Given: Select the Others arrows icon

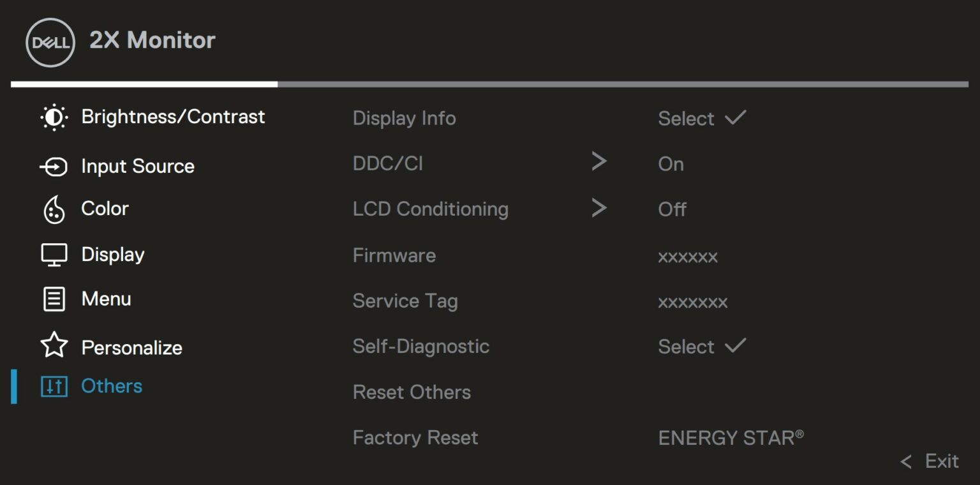Looking at the screenshot, I should point(54,385).
